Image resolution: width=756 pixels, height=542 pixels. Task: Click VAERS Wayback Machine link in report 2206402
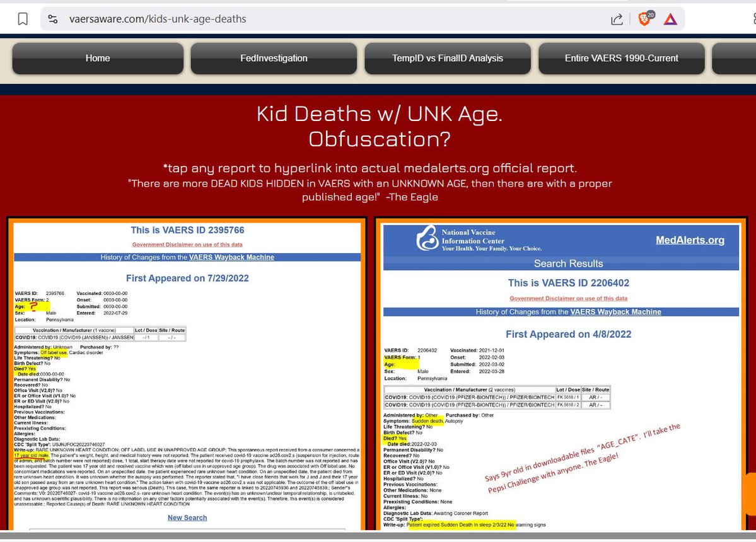[615, 312]
